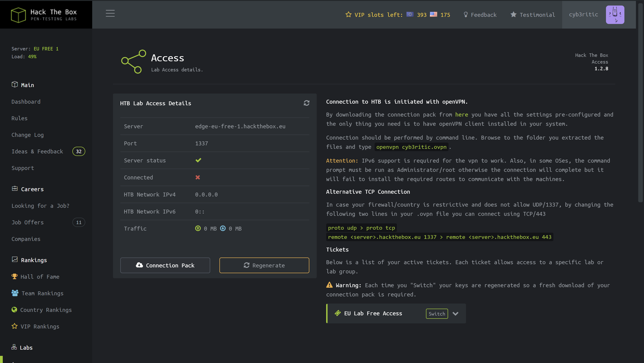The image size is (644, 363).
Task: Download the Connection Pack
Action: coord(165,265)
